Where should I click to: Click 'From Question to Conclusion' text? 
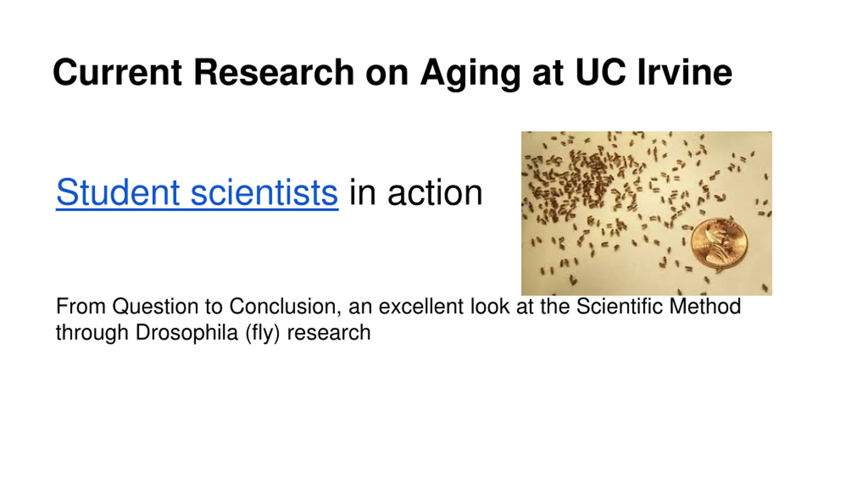pyautogui.click(x=198, y=307)
